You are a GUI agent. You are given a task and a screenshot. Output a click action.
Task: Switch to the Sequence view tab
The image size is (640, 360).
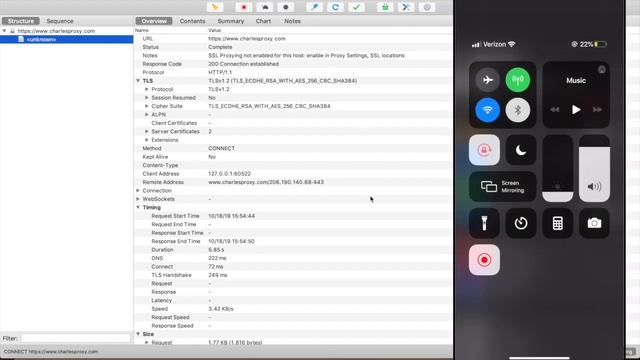60,21
